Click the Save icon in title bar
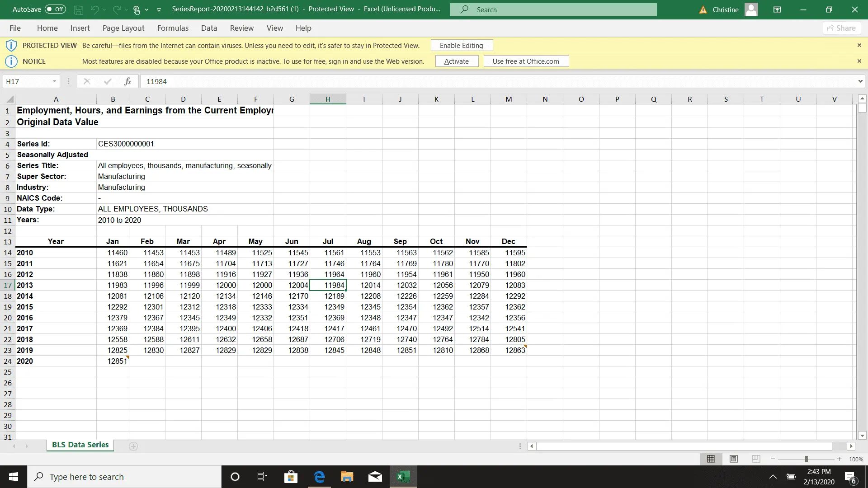This screenshot has width=868, height=488. click(78, 9)
